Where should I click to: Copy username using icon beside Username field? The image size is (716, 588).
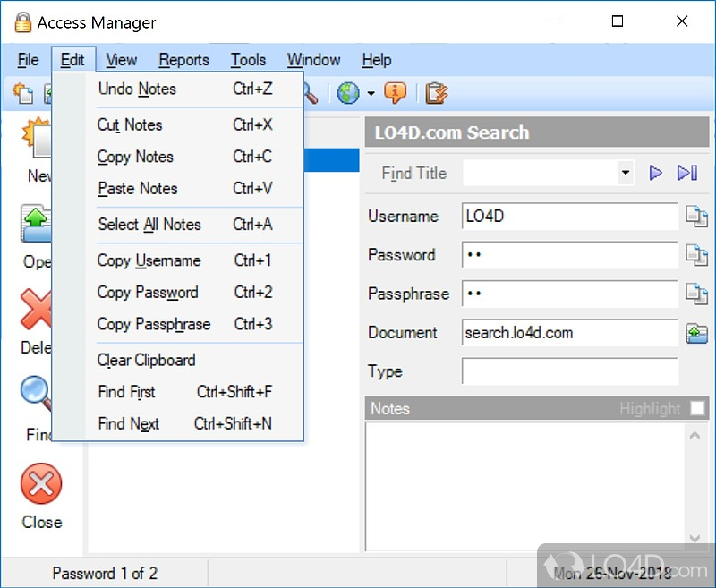(x=696, y=217)
